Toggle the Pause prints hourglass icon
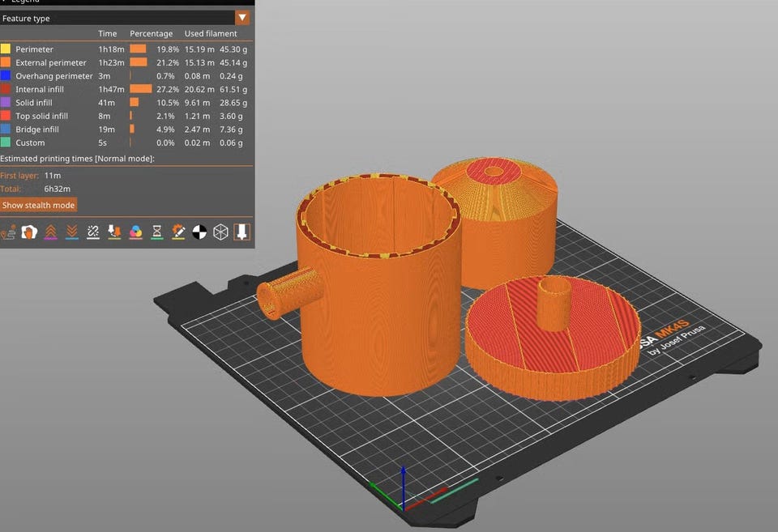The height and width of the screenshot is (532, 778). 156,232
